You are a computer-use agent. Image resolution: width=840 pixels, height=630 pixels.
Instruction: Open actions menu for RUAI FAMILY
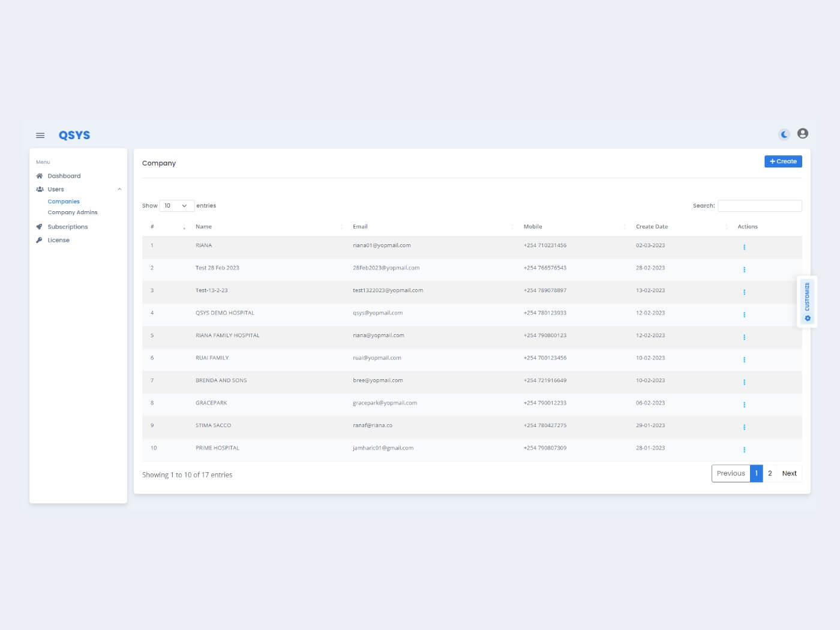(x=744, y=359)
